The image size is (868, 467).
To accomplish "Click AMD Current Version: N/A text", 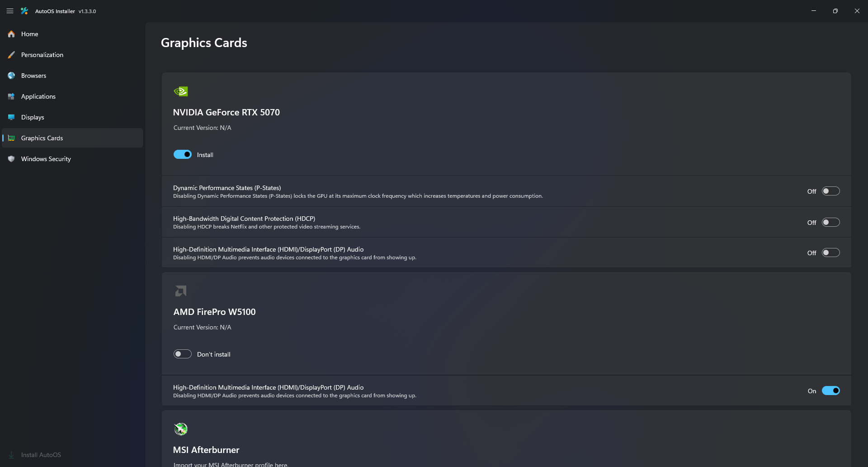I will 203,327.
